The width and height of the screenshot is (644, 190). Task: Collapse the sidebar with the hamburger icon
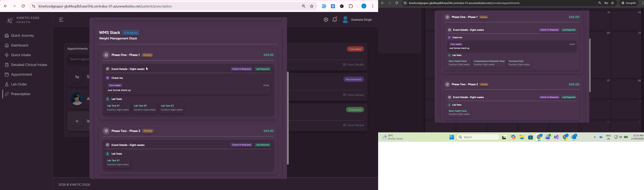(61, 20)
